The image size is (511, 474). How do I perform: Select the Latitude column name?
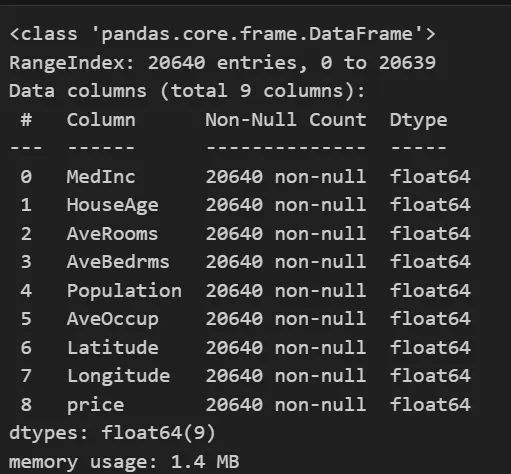tap(112, 348)
